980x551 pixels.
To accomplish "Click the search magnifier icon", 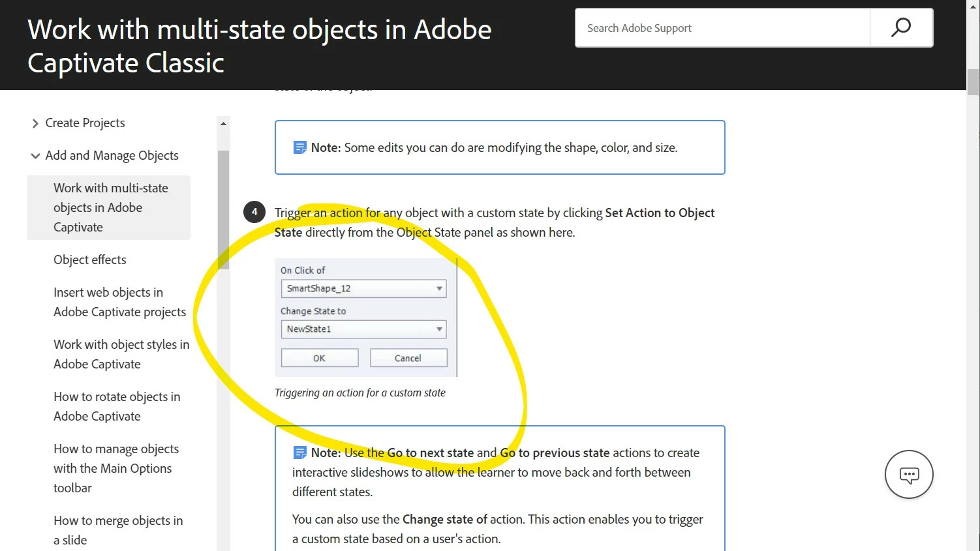I will pos(901,27).
